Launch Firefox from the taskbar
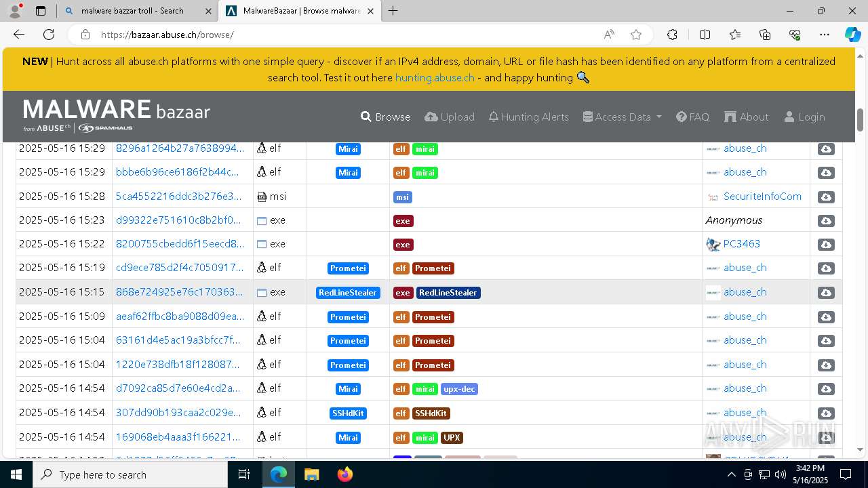The image size is (868, 488). [344, 474]
